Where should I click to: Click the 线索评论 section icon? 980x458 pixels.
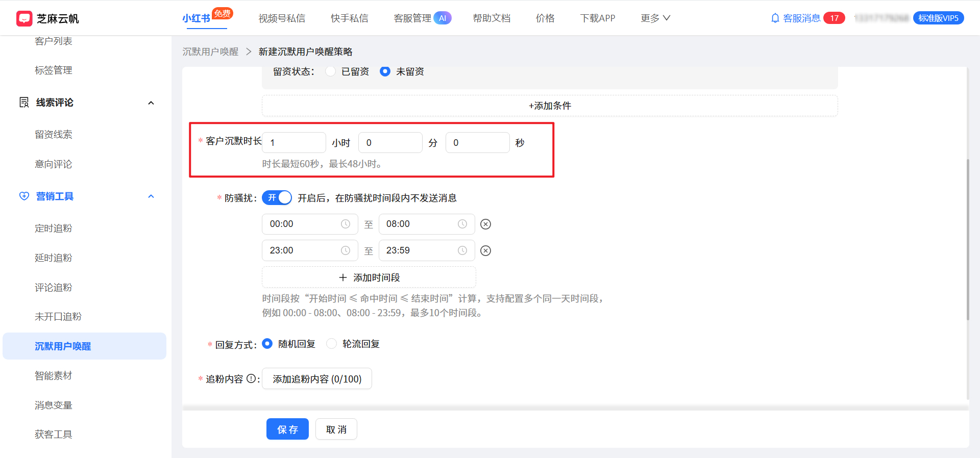point(24,103)
